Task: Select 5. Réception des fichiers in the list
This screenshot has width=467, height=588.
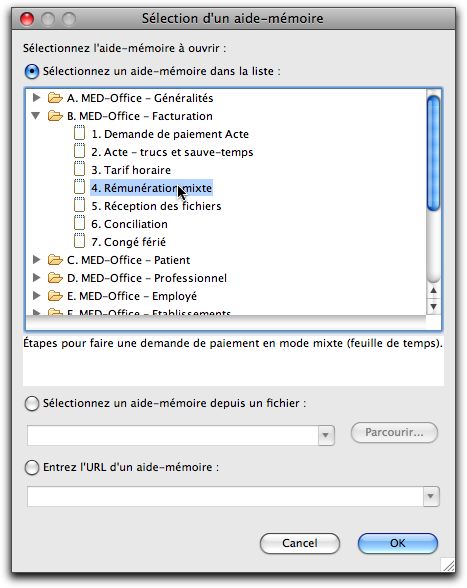Action: [x=156, y=206]
